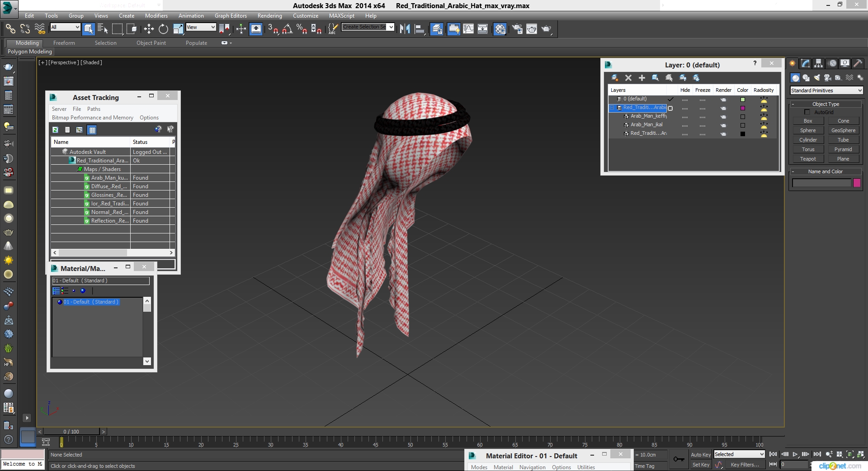Toggle the Angle Snap icon
Screen dimensions: 868x471
point(287,29)
